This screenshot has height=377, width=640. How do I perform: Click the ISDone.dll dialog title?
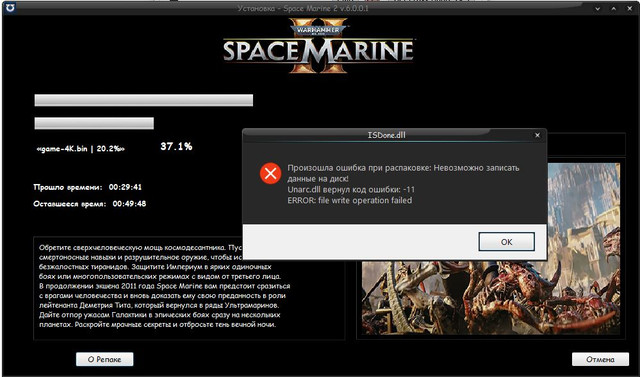[387, 135]
